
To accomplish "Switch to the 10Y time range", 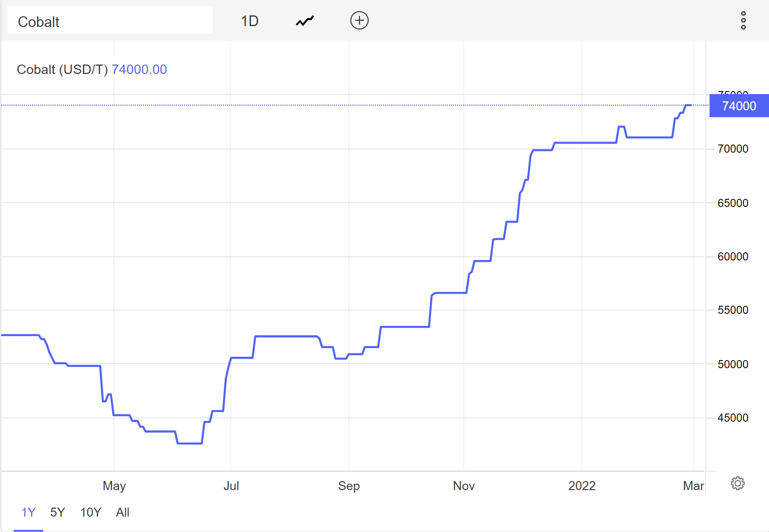I will [91, 512].
